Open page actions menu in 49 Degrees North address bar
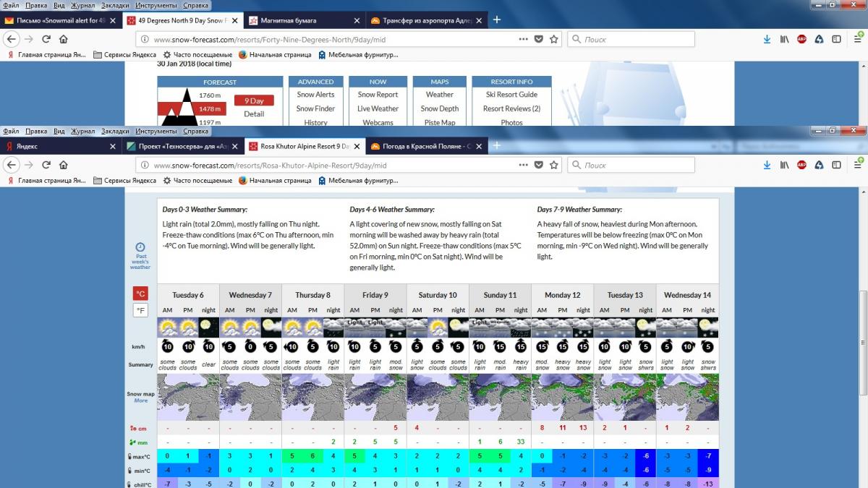868x488 pixels. click(523, 39)
